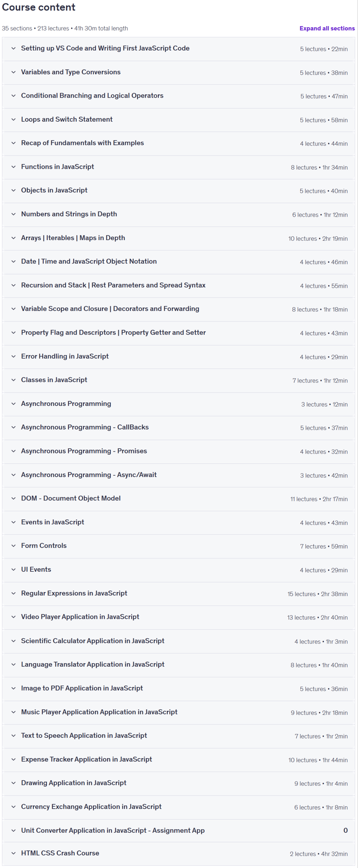Expand chevron for Variables and Type Conversions
358x868 pixels.
click(14, 72)
